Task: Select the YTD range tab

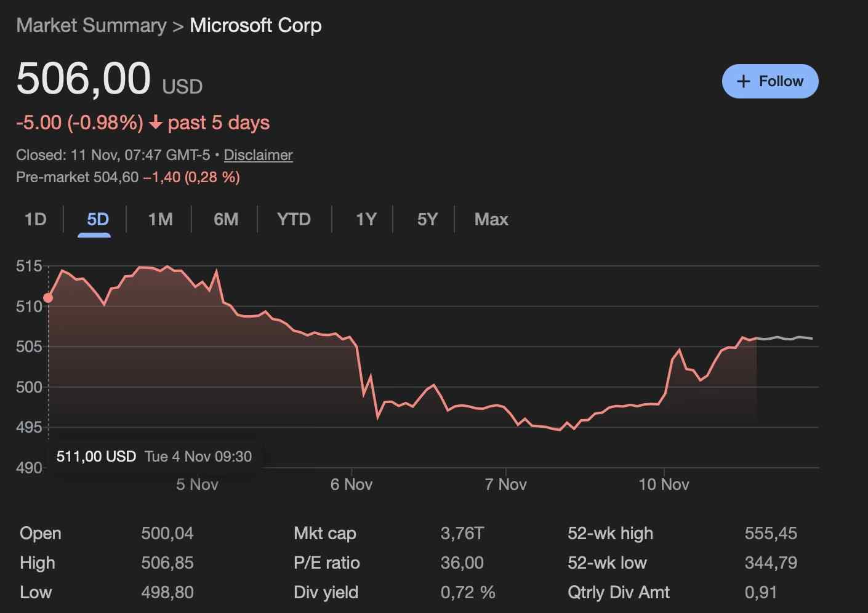Action: [x=294, y=219]
